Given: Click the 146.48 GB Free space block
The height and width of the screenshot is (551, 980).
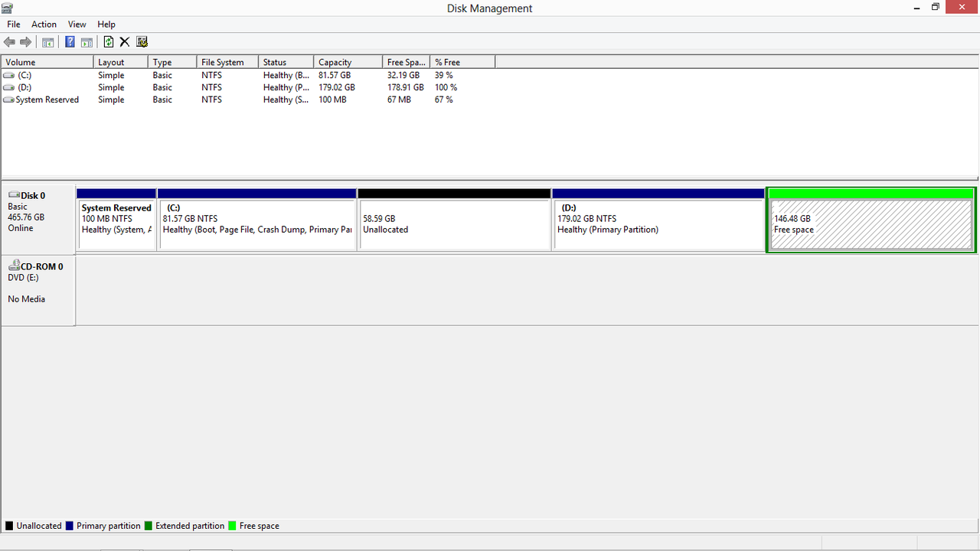Looking at the screenshot, I should click(x=871, y=224).
